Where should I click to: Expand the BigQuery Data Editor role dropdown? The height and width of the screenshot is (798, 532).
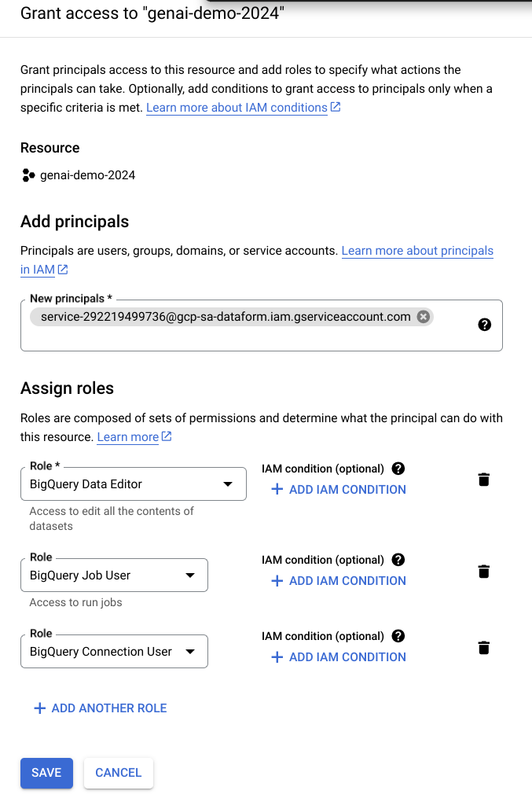coord(134,484)
